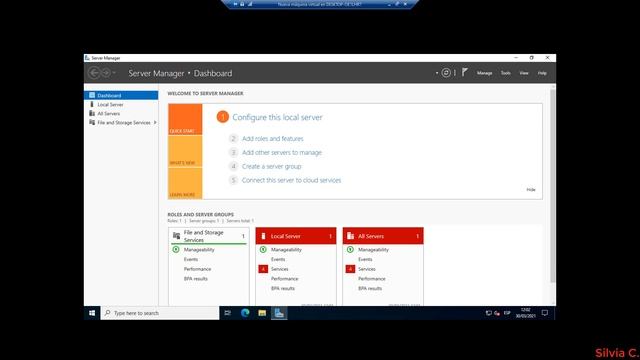
Task: Click the Quick Start orange tile
Action: click(x=185, y=119)
